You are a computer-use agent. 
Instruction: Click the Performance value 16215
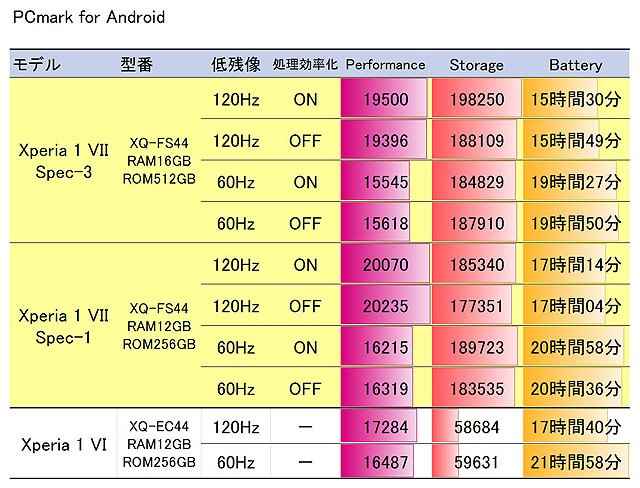click(x=386, y=348)
